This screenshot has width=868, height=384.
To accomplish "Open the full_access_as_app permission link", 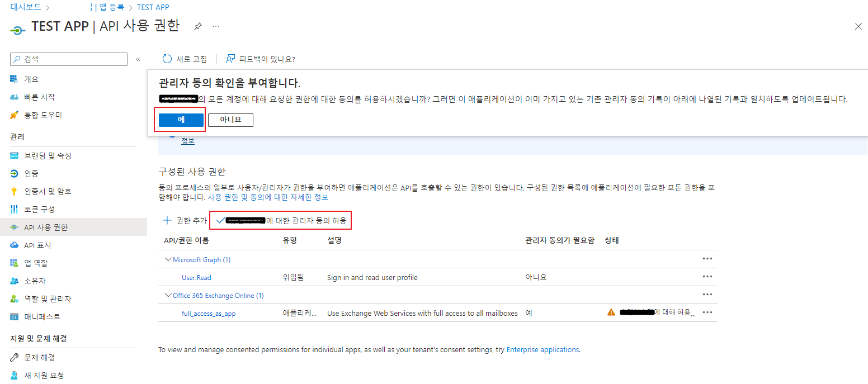I will [209, 314].
